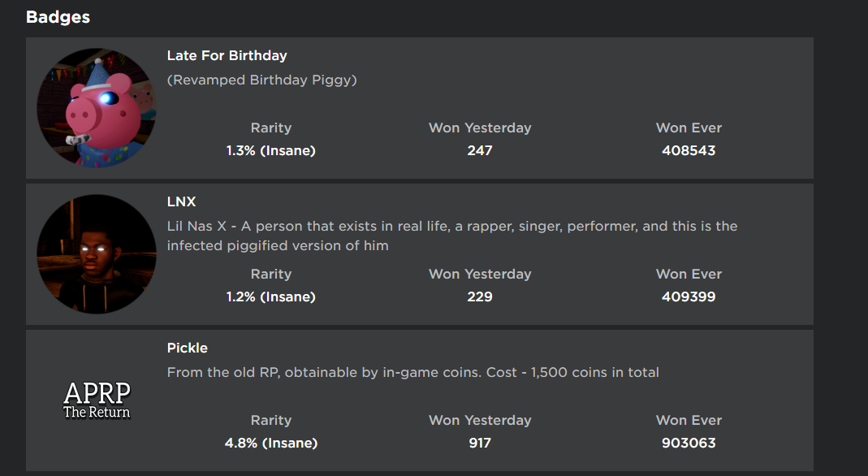Select the 1.2% (Insane) rarity value

pos(271,296)
